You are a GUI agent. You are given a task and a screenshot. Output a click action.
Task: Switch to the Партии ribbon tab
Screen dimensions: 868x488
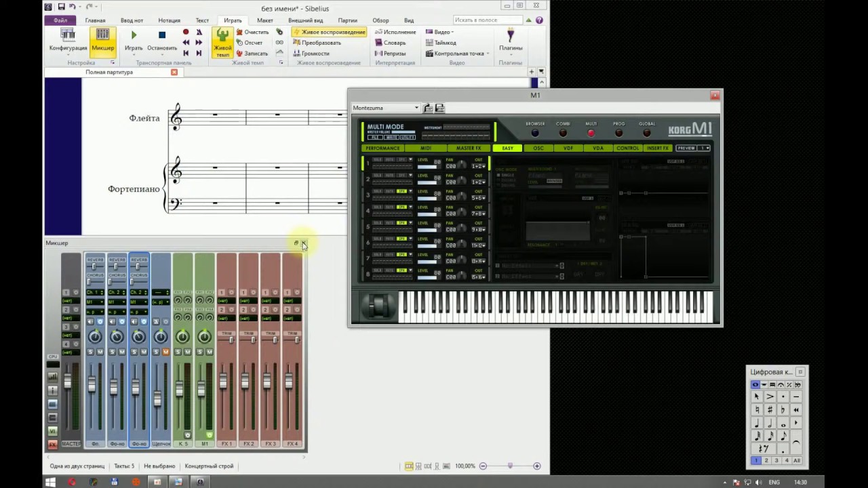point(347,20)
